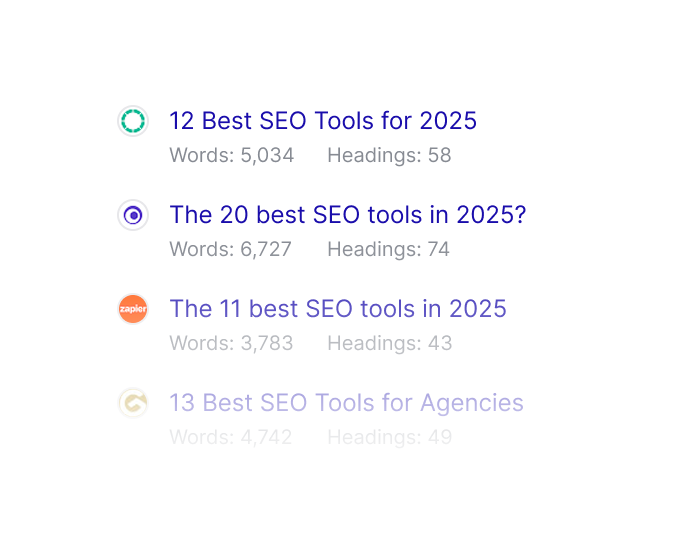Click the 5,034 word count value
The image size is (680, 540).
[x=267, y=155]
